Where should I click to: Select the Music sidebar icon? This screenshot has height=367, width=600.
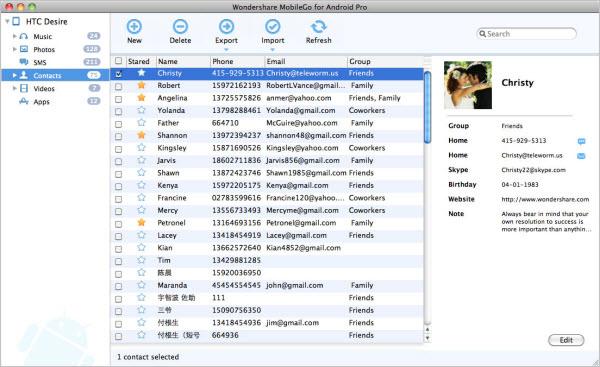click(x=24, y=36)
